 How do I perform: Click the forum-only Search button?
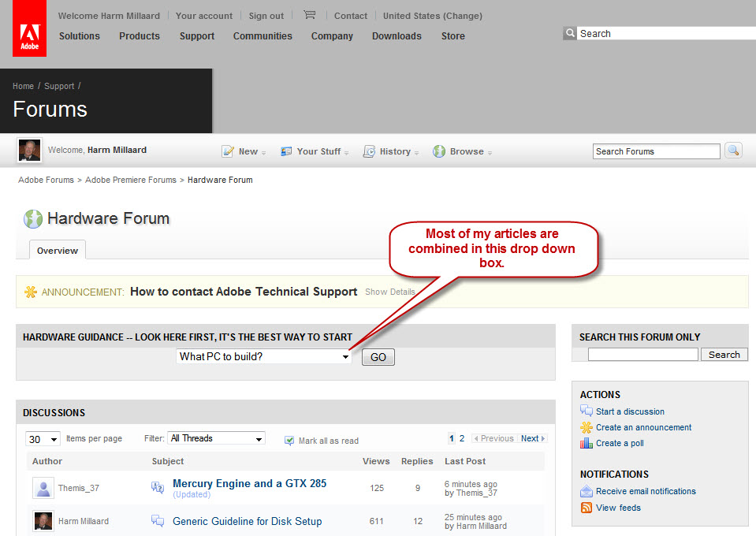pyautogui.click(x=724, y=355)
